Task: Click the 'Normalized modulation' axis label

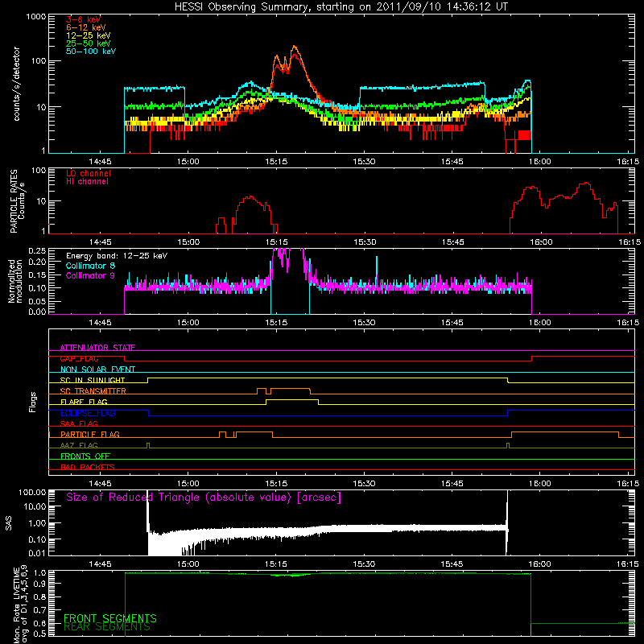Action: pyautogui.click(x=15, y=281)
